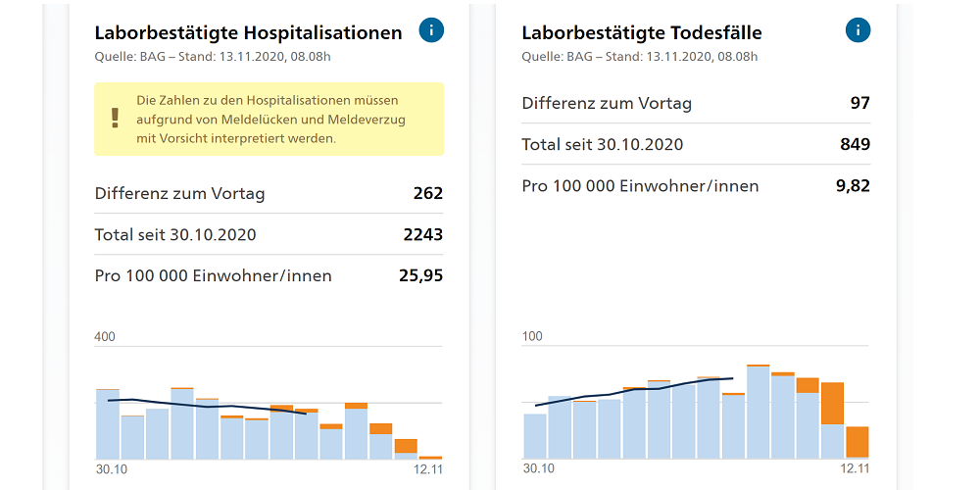Click the tallest bar in the deaths chart
Screen dimensions: 980x490
tap(758, 412)
